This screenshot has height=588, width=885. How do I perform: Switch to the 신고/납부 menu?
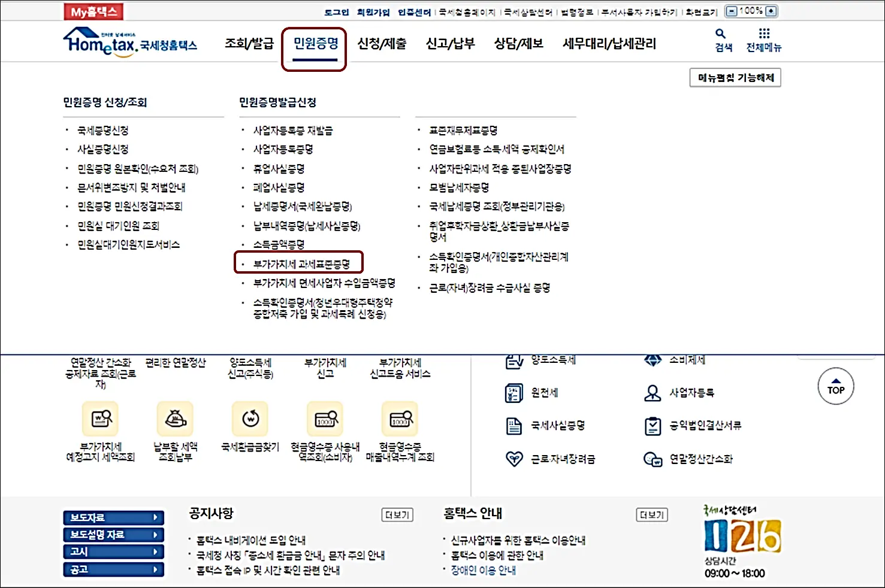450,43
